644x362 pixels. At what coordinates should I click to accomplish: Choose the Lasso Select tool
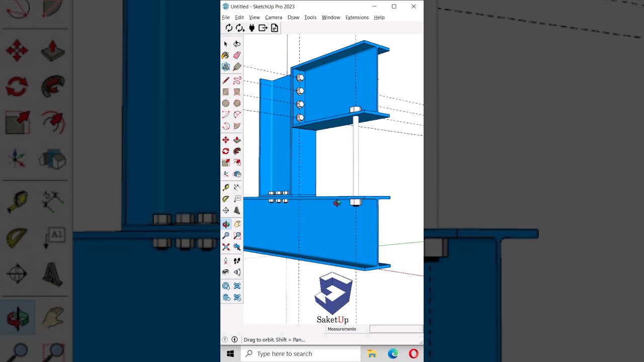237,44
